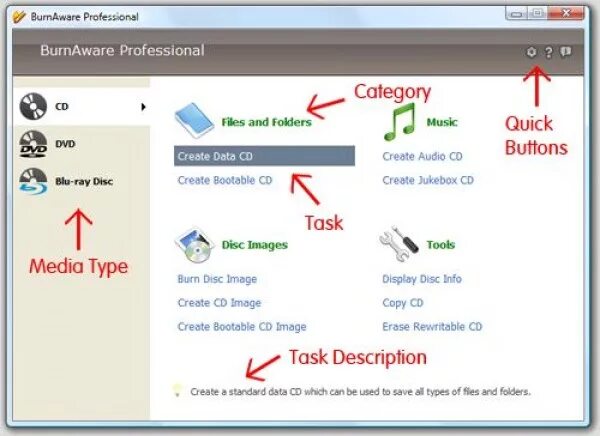The width and height of the screenshot is (600, 436).
Task: Click the Blu-ray Disc icon
Action: 33,181
